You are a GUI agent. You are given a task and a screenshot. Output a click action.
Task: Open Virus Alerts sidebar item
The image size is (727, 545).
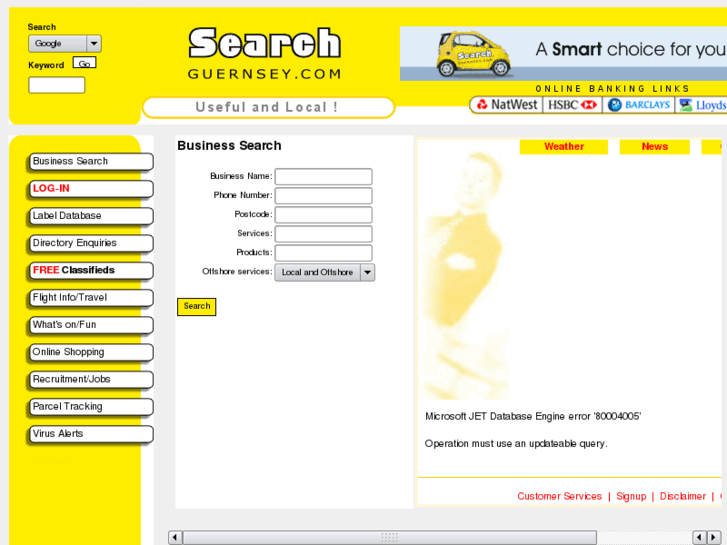[x=91, y=434]
